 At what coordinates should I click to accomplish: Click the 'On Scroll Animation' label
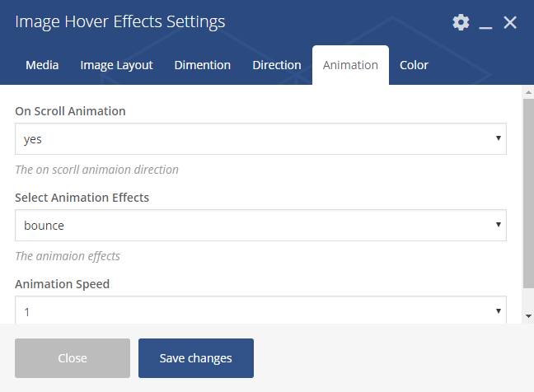click(x=70, y=111)
